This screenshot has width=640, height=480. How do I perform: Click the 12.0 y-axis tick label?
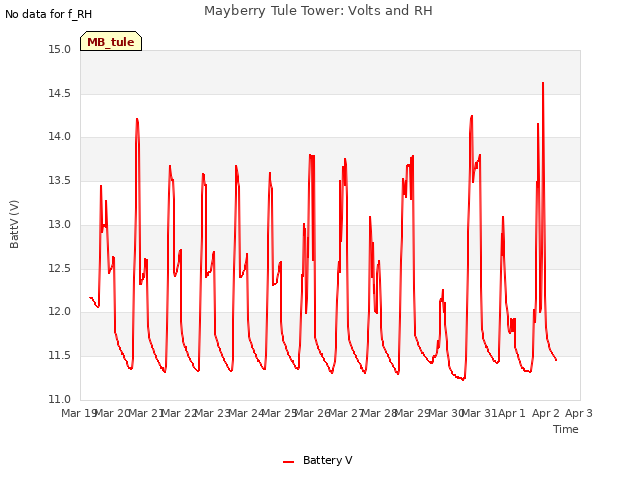[x=60, y=312]
